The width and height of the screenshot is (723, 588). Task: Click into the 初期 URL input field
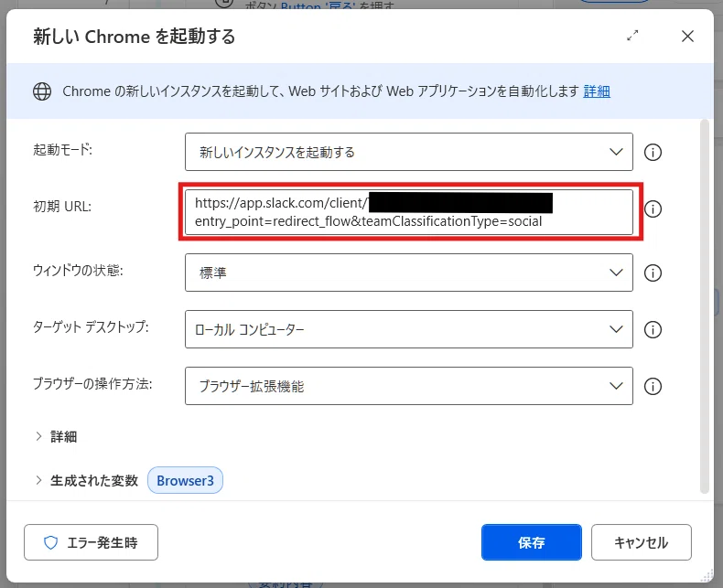(x=408, y=212)
